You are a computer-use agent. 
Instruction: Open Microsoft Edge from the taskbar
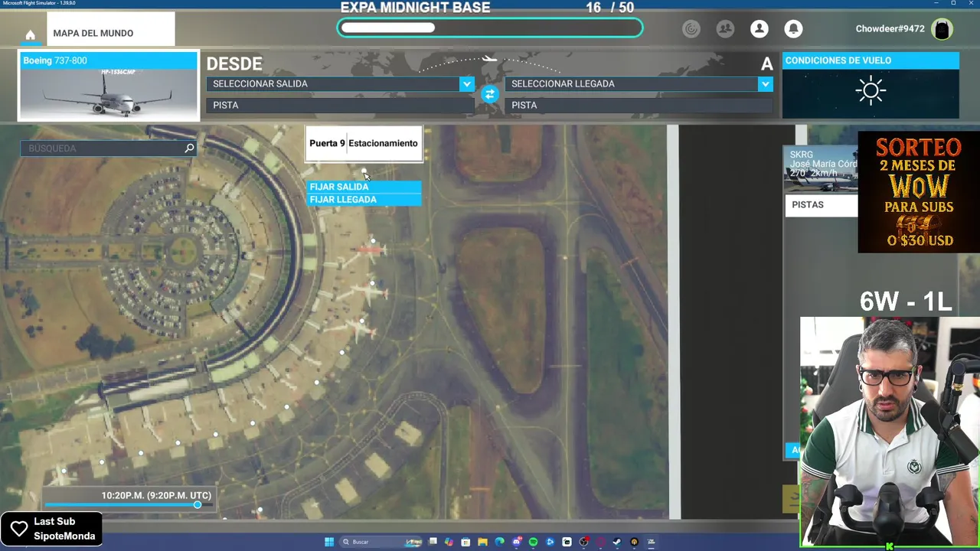(499, 542)
